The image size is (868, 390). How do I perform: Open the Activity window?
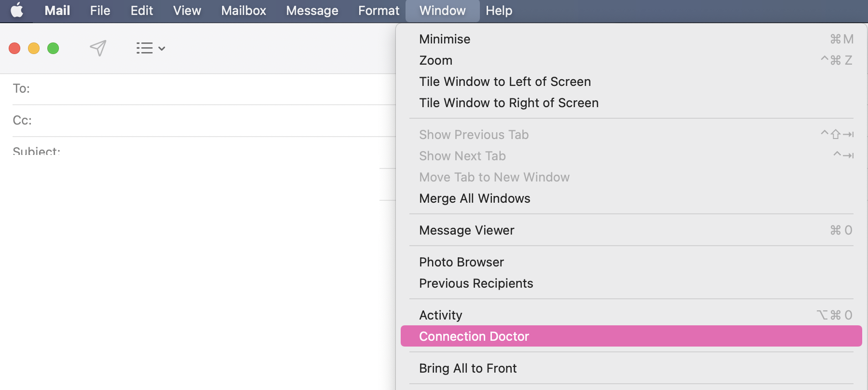tap(440, 315)
